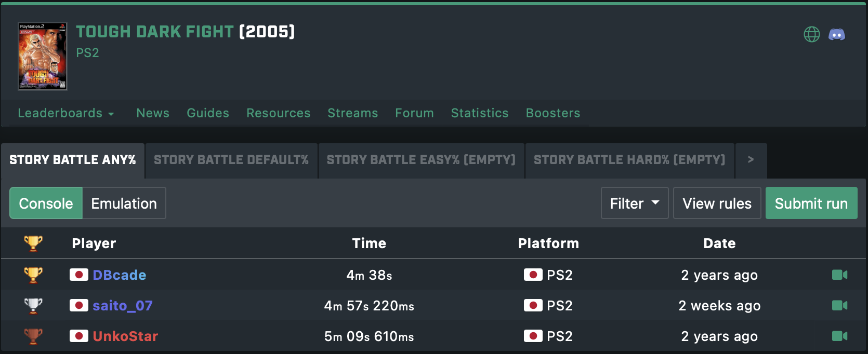Image resolution: width=868 pixels, height=354 pixels.
Task: Click the globe website icon
Action: (811, 35)
